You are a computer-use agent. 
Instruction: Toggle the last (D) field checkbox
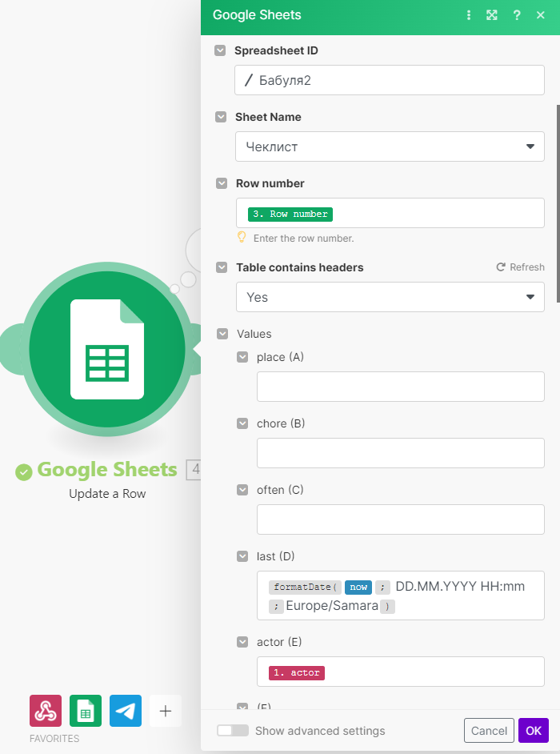pos(242,555)
